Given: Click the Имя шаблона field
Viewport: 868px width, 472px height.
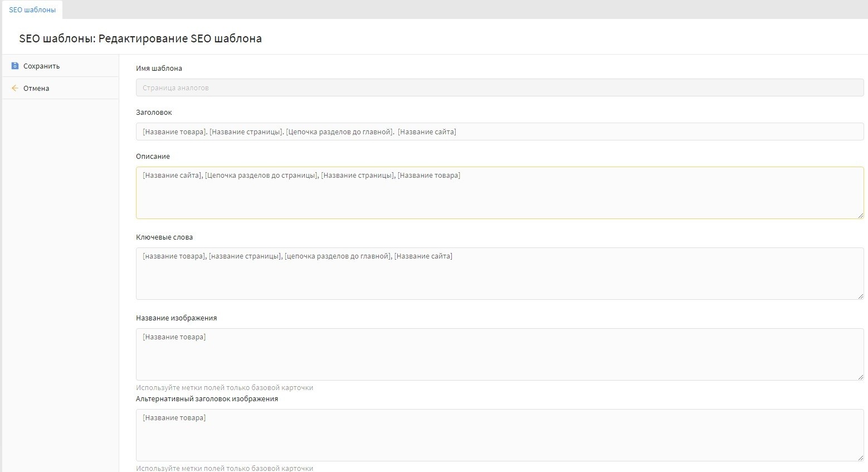Looking at the screenshot, I should pyautogui.click(x=499, y=87).
